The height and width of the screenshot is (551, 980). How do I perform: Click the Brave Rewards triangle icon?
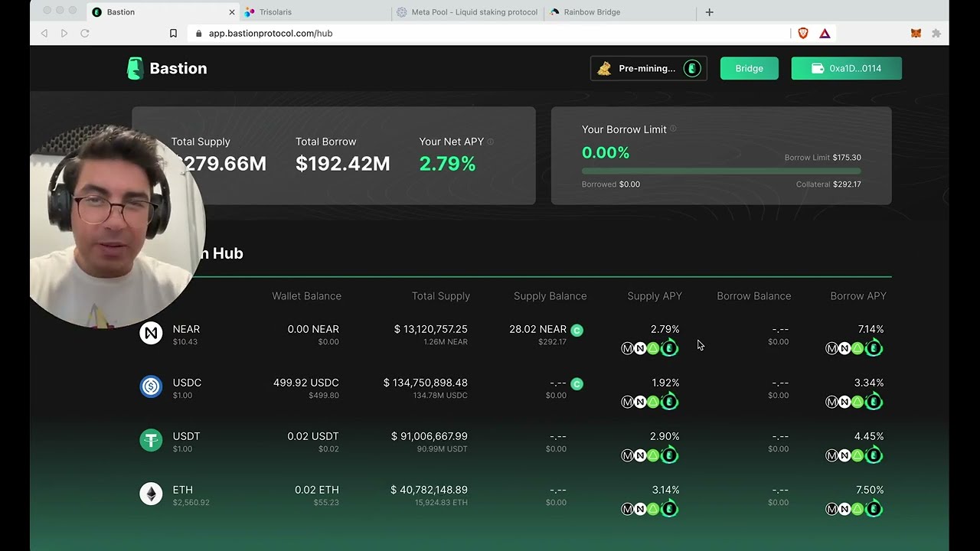coord(825,33)
